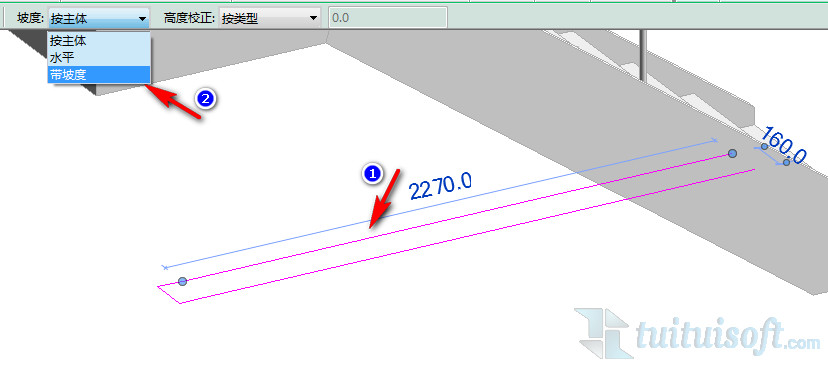Click the 2270.0 temporary dimension value
The height and width of the screenshot is (365, 828).
click(440, 185)
